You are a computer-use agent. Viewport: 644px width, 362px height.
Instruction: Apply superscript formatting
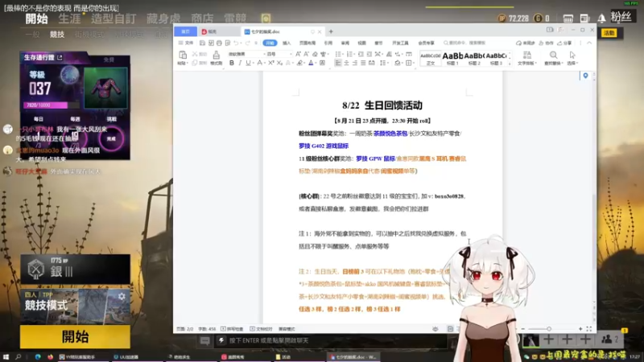click(271, 64)
